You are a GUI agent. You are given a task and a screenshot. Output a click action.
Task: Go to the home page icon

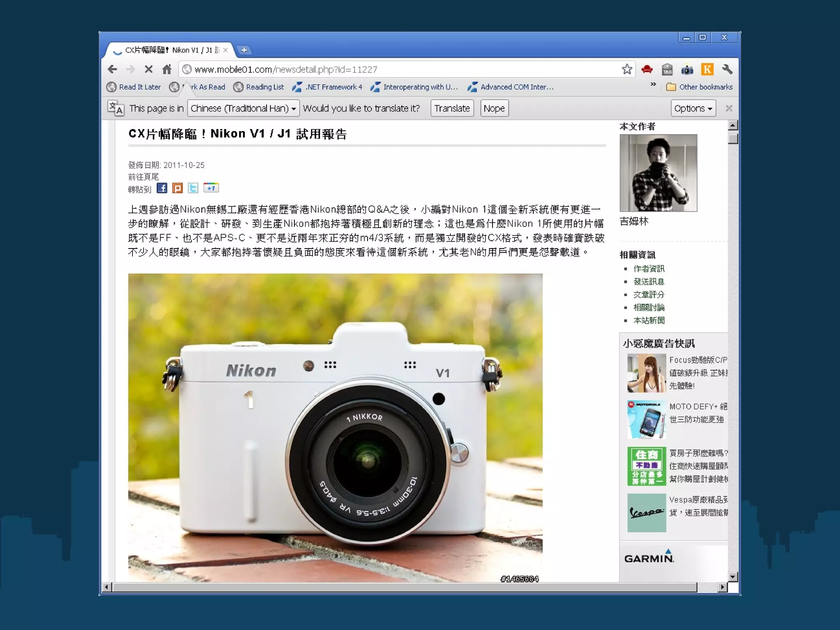[167, 69]
